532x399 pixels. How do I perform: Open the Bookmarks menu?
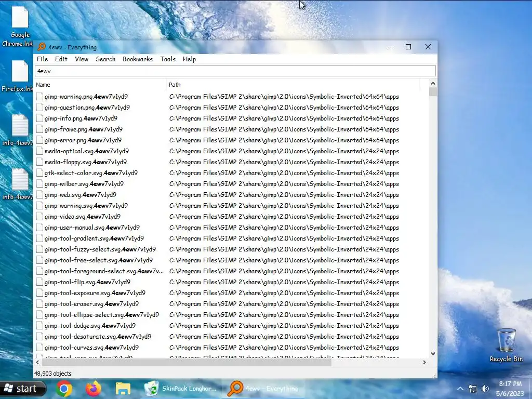[x=137, y=59]
